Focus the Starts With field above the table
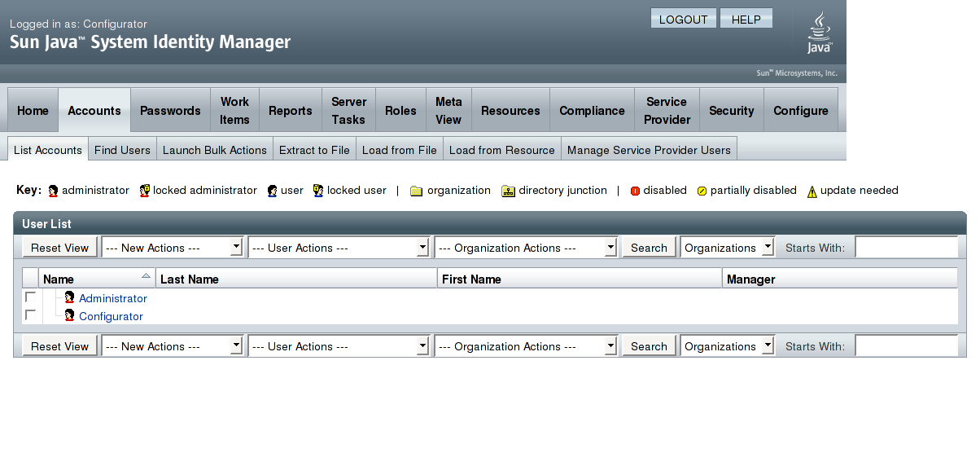The width and height of the screenshot is (980, 475). click(x=906, y=248)
